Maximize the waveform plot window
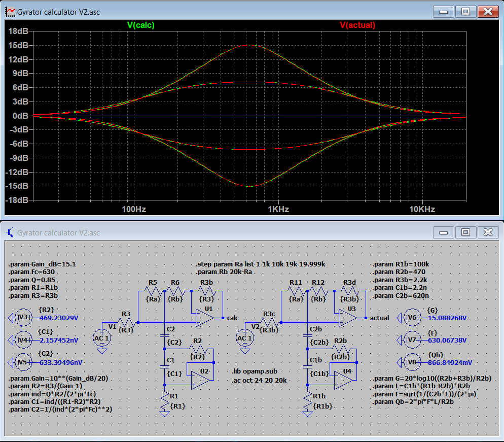Screen dimensions: 504x442 465,12
